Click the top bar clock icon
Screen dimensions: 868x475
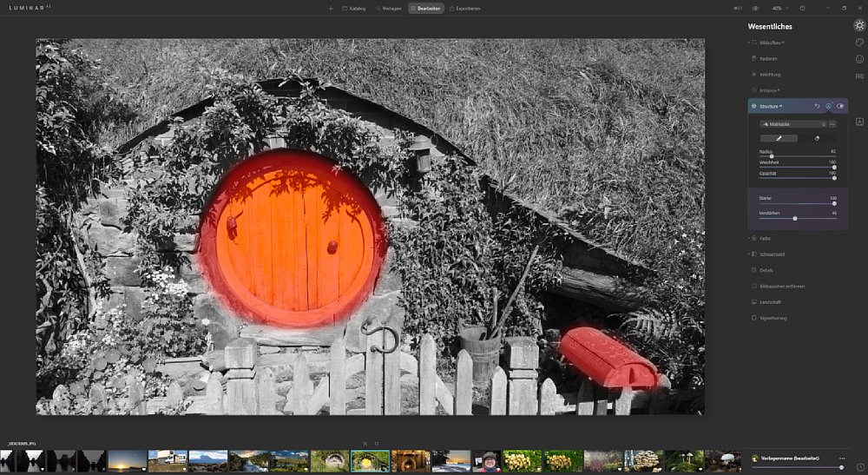point(803,9)
